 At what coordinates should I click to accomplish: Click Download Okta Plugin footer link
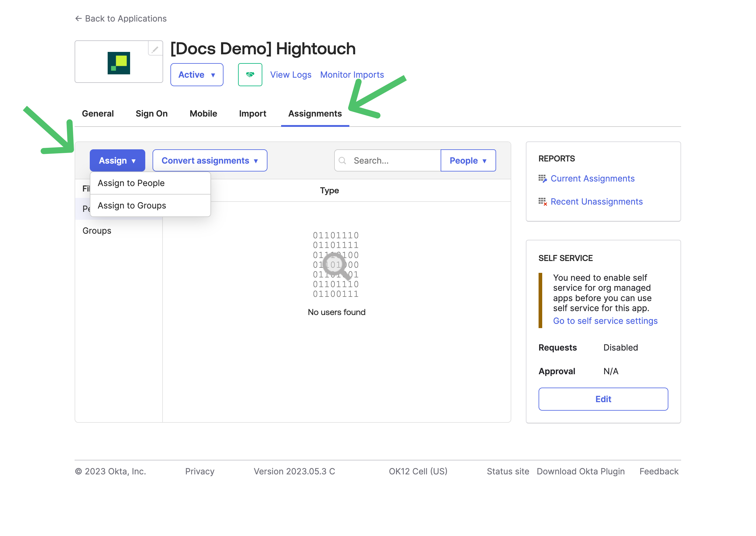tap(581, 471)
